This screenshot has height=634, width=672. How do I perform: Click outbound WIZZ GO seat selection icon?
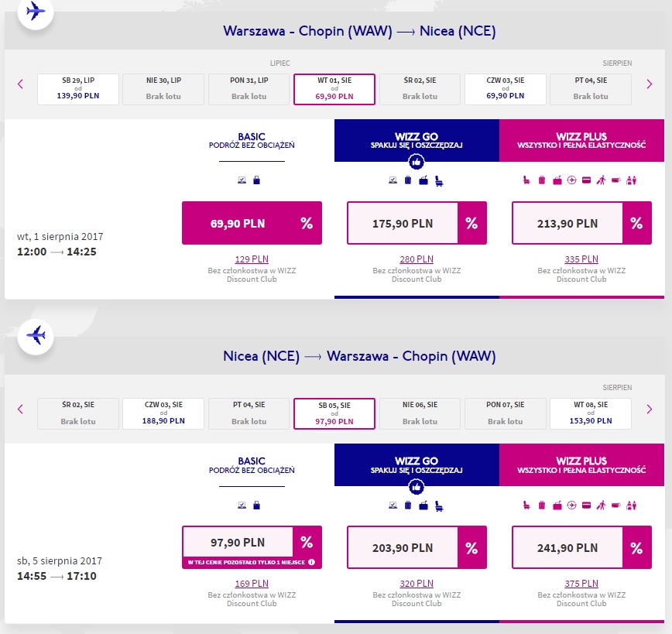[439, 181]
